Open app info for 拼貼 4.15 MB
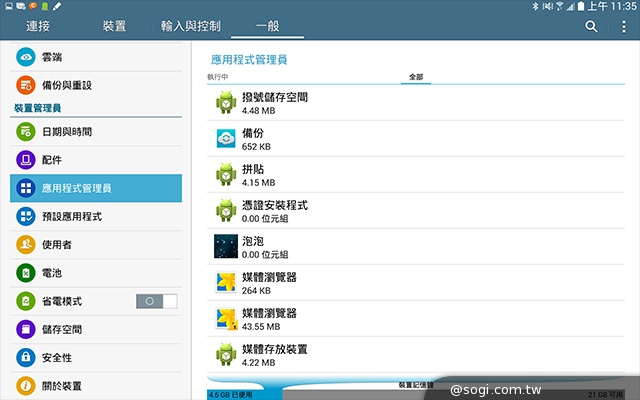Image resolution: width=640 pixels, height=400 pixels. 416,175
